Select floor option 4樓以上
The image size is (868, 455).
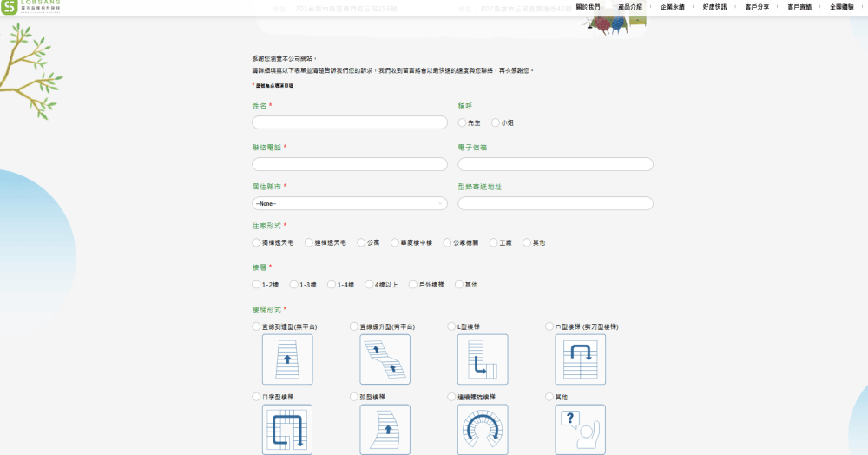(369, 285)
